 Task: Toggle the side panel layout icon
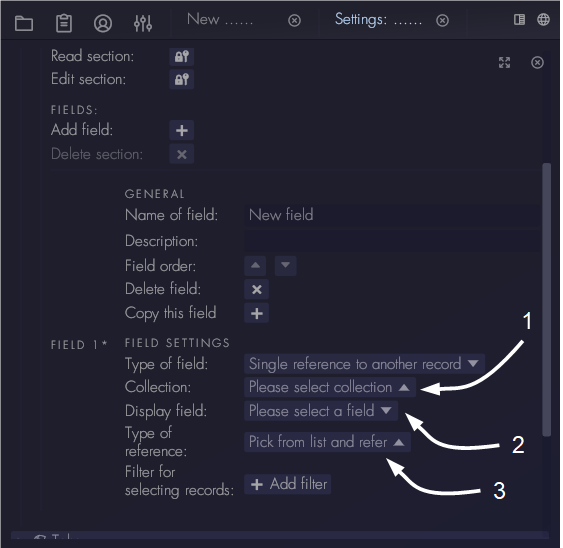519,20
